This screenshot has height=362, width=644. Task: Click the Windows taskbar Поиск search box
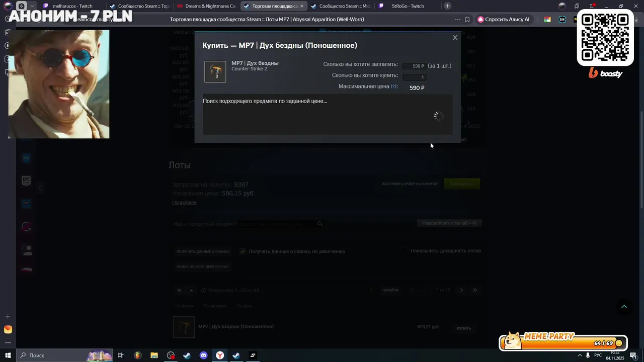point(65,355)
